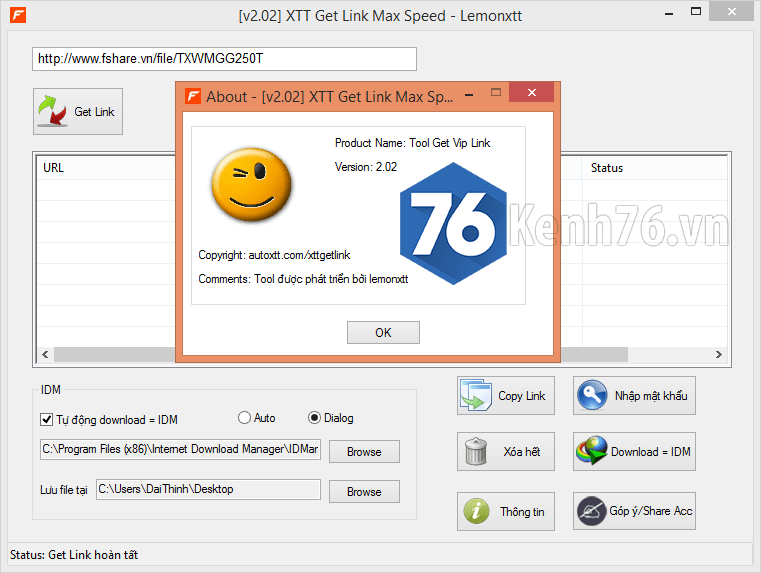761x573 pixels.
Task: Open Nhập mật khẩu password entry
Action: tap(634, 395)
